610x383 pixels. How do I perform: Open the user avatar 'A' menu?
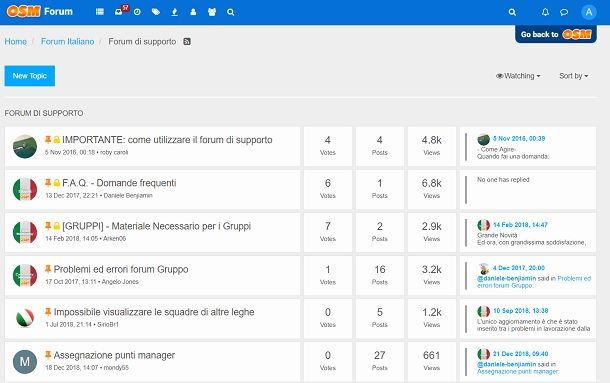tap(589, 12)
